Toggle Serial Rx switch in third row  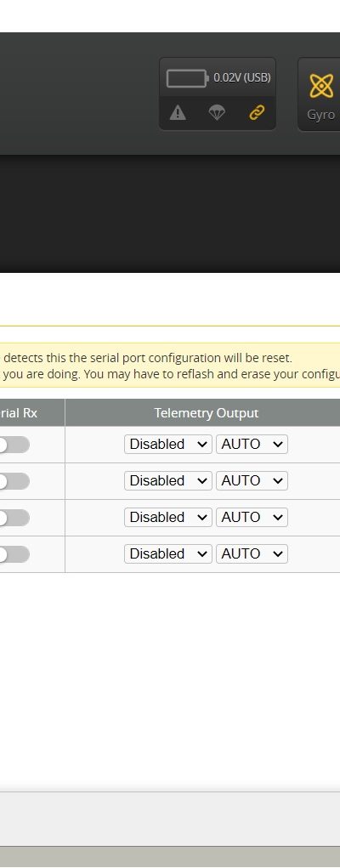pyautogui.click(x=14, y=518)
